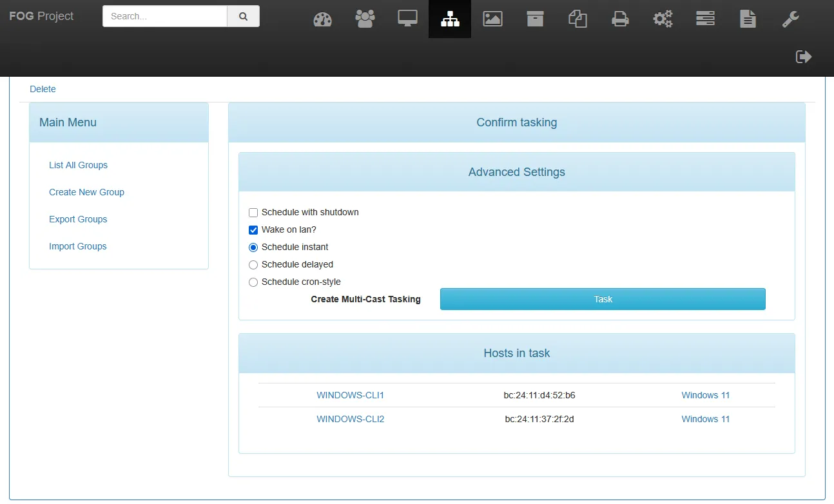The height and width of the screenshot is (504, 834).
Task: Open Create New Group menu item
Action: [x=86, y=192]
